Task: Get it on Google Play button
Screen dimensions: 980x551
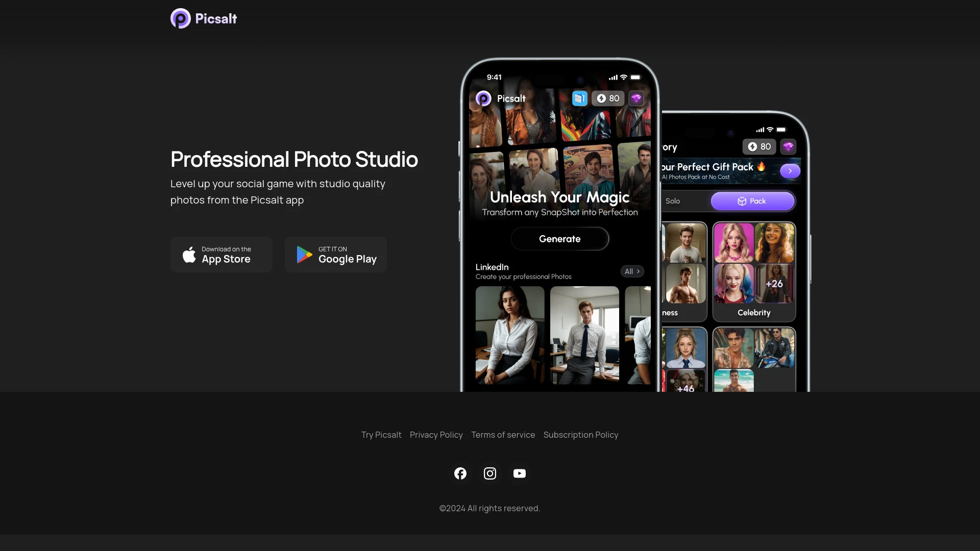Action: 336,255
